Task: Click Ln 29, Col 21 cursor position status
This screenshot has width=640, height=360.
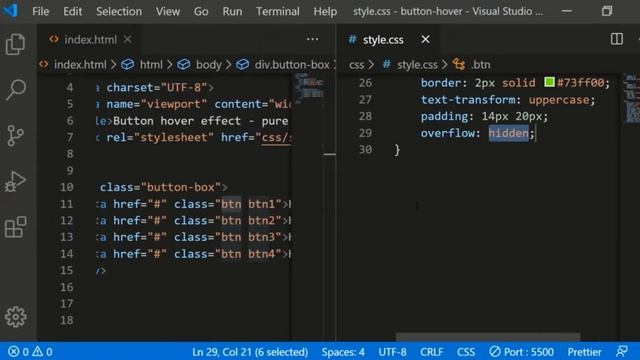Action: pos(250,351)
